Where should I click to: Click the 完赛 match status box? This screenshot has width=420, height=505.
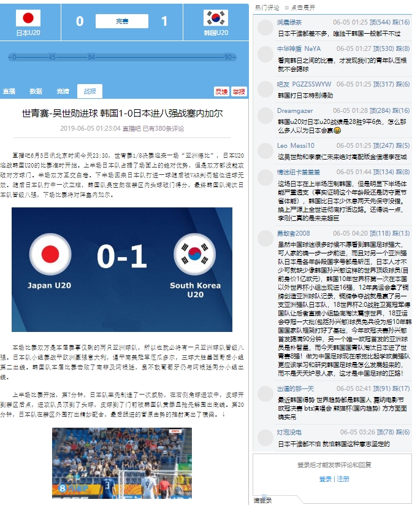coord(122,21)
